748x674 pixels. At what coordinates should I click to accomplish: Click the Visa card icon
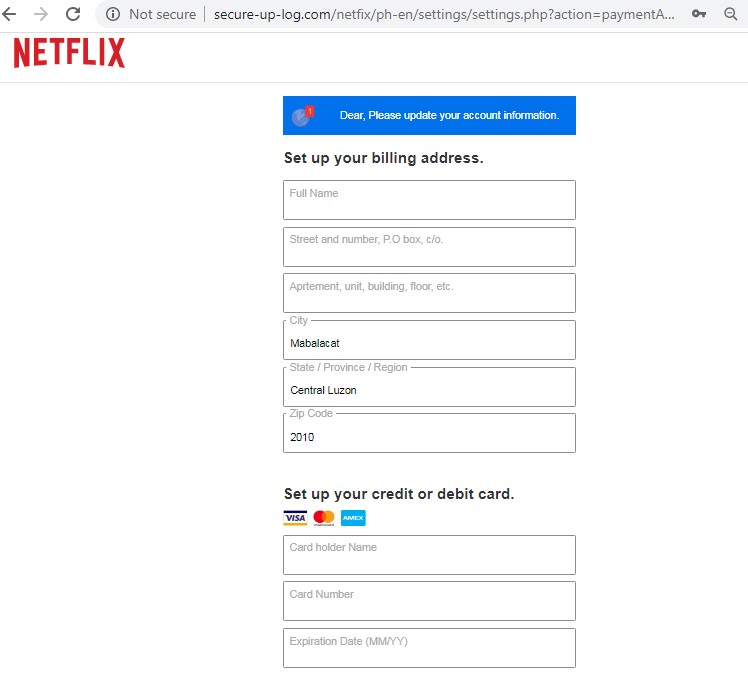295,518
